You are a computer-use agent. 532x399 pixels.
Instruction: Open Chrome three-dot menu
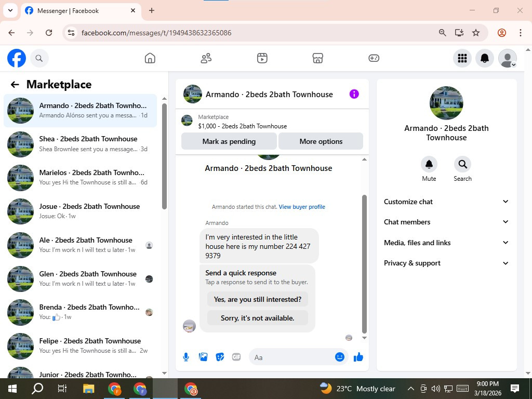coord(520,33)
